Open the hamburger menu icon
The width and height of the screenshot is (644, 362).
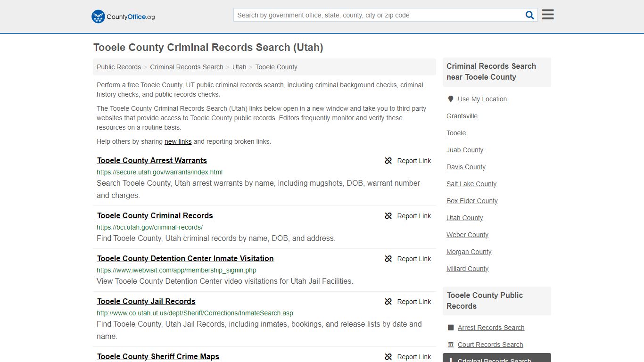point(548,15)
